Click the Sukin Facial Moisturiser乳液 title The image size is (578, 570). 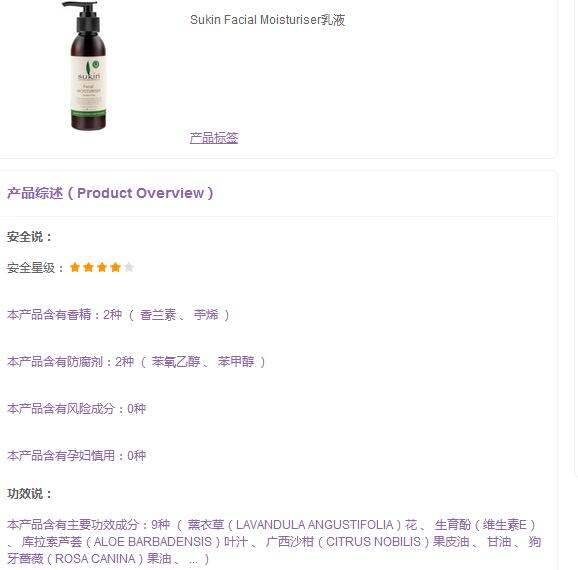coord(268,20)
